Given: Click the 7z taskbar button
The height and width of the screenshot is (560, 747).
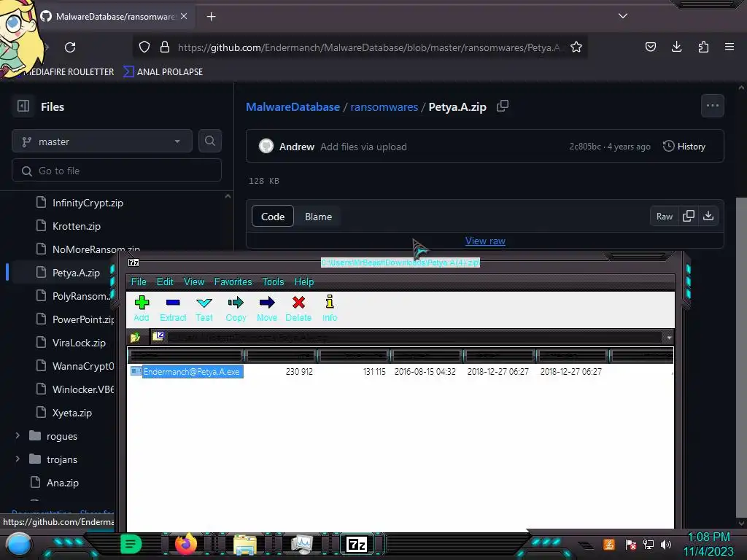Looking at the screenshot, I should (x=357, y=544).
